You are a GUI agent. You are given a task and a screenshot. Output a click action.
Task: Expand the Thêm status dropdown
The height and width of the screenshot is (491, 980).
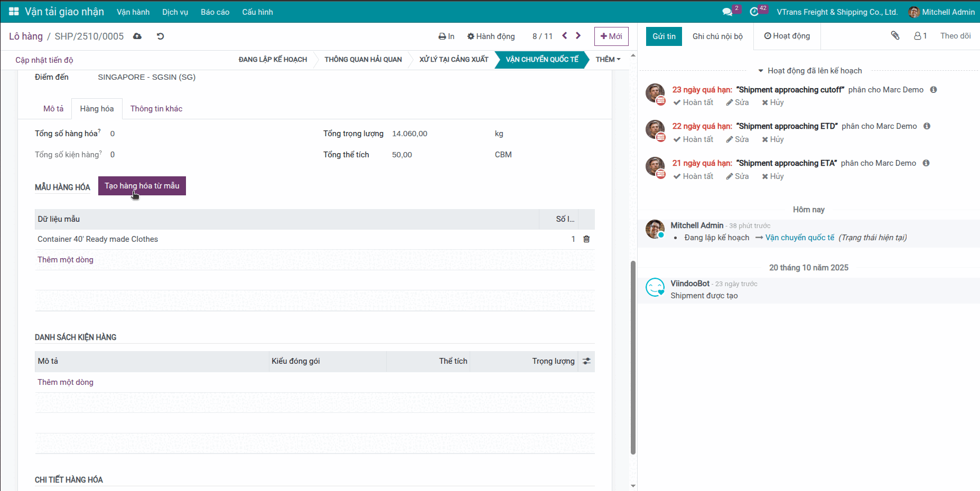[x=608, y=60]
